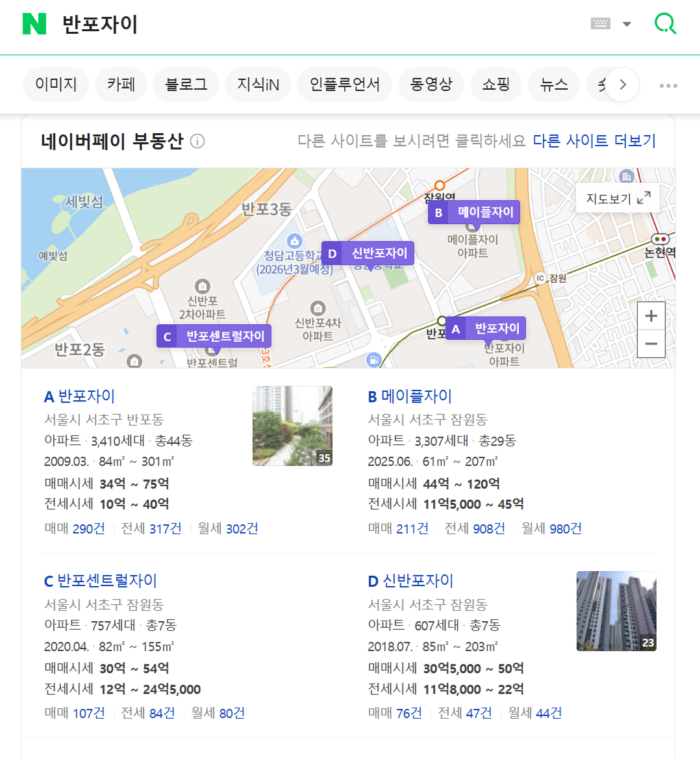
Task: Click the 잠원 station circle on map
Action: click(x=440, y=185)
